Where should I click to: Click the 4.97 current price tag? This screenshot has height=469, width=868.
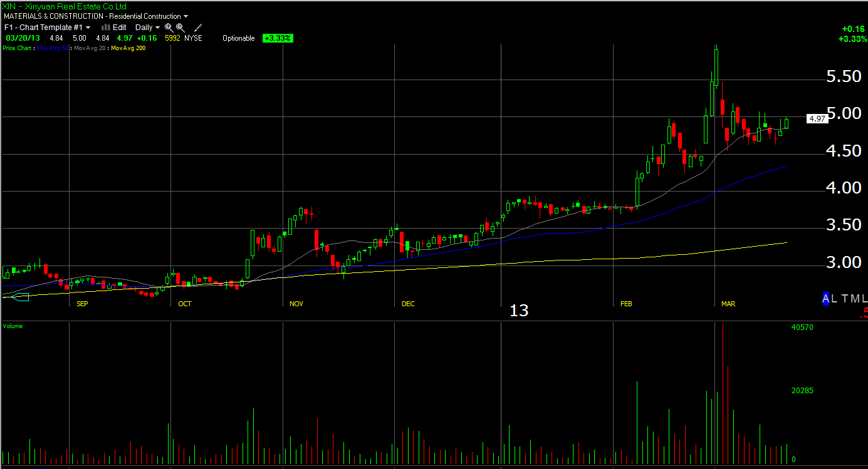point(817,118)
